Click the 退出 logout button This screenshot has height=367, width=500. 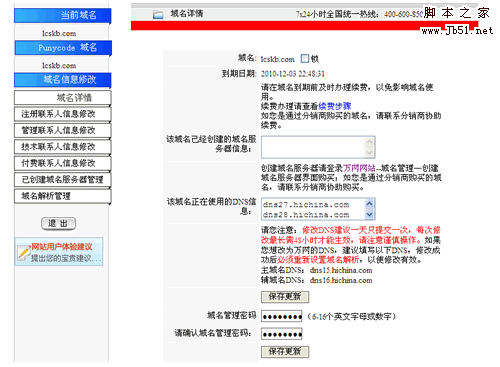[x=58, y=223]
